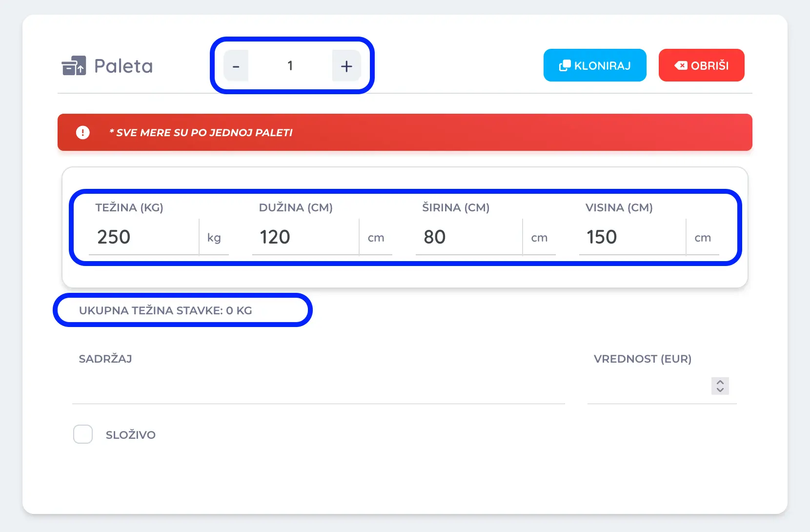Click the SLOŽIVO label text
This screenshot has height=532, width=810.
131,435
